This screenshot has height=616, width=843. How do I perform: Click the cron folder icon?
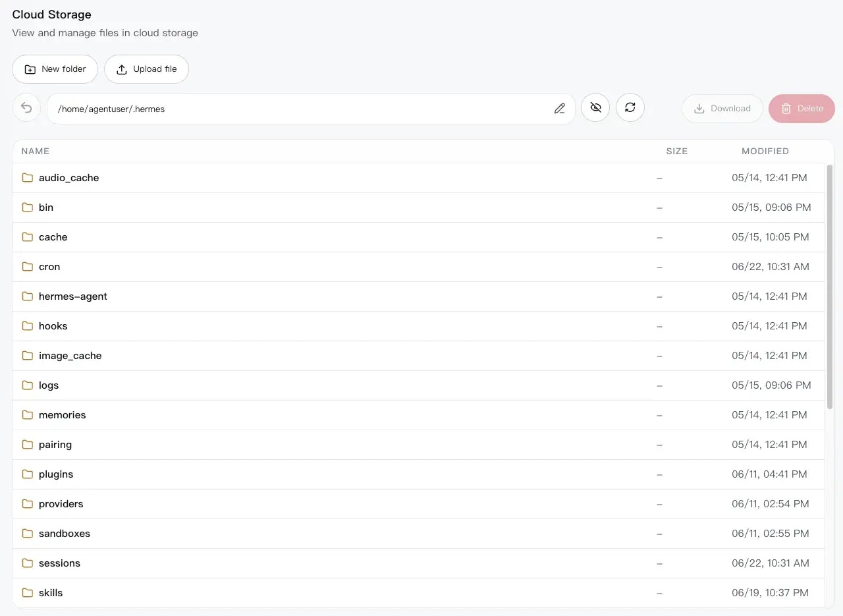[x=28, y=267]
